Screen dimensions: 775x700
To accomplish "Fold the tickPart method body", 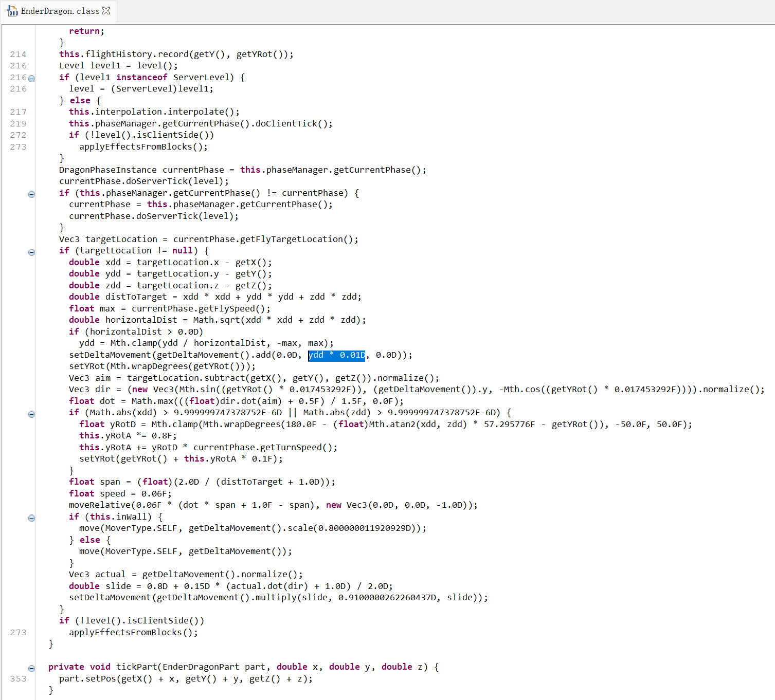I will pos(31,669).
